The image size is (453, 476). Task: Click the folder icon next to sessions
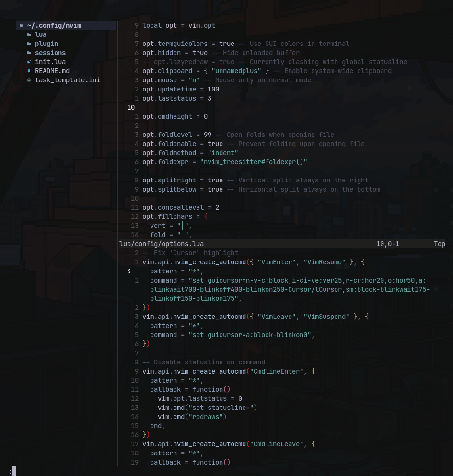29,53
